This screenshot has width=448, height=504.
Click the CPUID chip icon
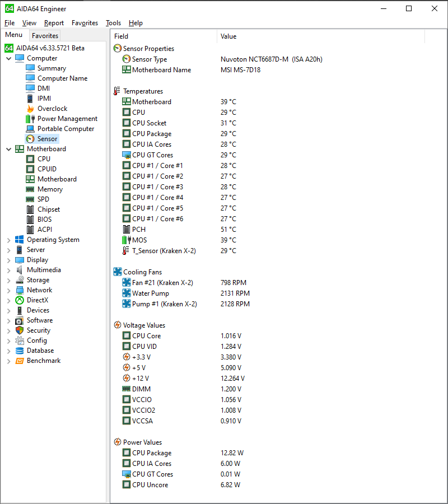[30, 169]
